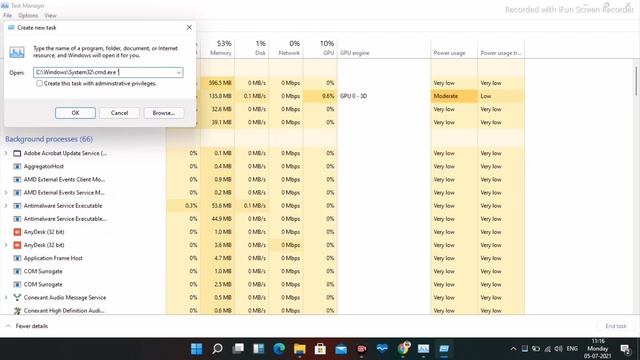Open the Windows Start menu
Viewport: 640px width, 360px height.
pos(197,349)
